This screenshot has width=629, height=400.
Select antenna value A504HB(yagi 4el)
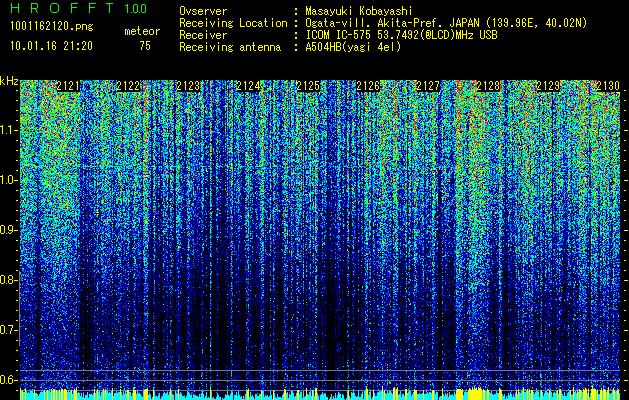(x=353, y=47)
